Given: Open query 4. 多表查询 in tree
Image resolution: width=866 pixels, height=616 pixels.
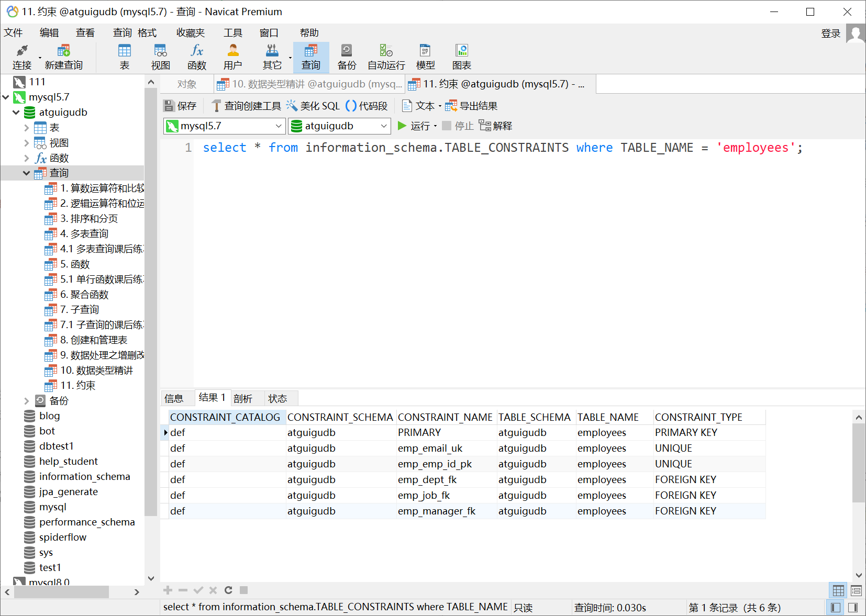Looking at the screenshot, I should [x=84, y=234].
